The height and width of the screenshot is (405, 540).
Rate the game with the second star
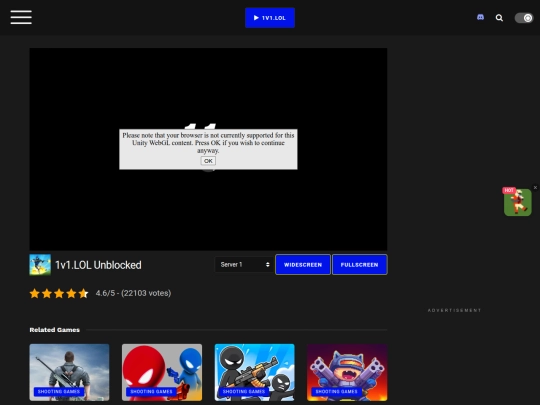tap(47, 293)
